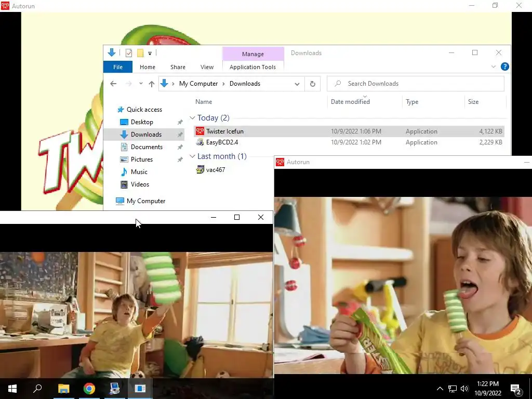Click the Properties icon in quick access toolbar
Viewport: 532px width, 399px height.
[x=129, y=53]
